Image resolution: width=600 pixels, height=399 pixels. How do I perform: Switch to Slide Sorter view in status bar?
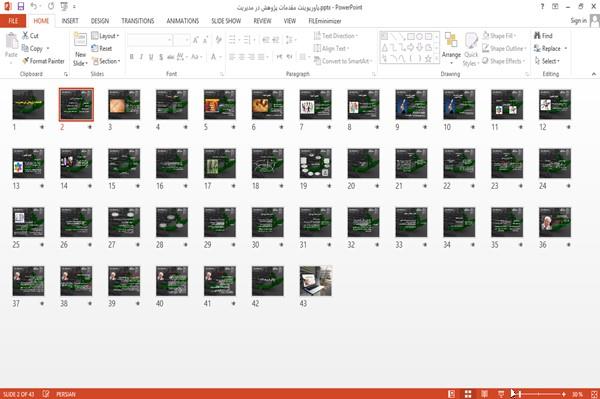click(468, 394)
